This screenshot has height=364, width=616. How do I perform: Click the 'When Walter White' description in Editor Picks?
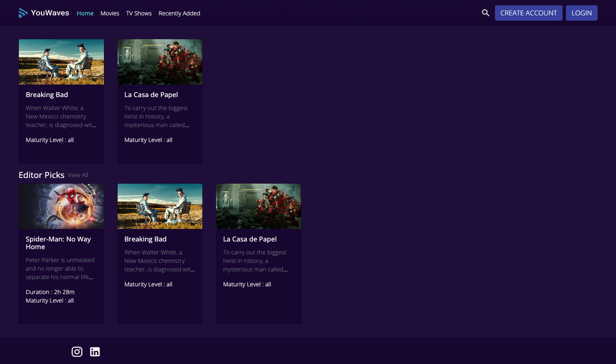(159, 261)
